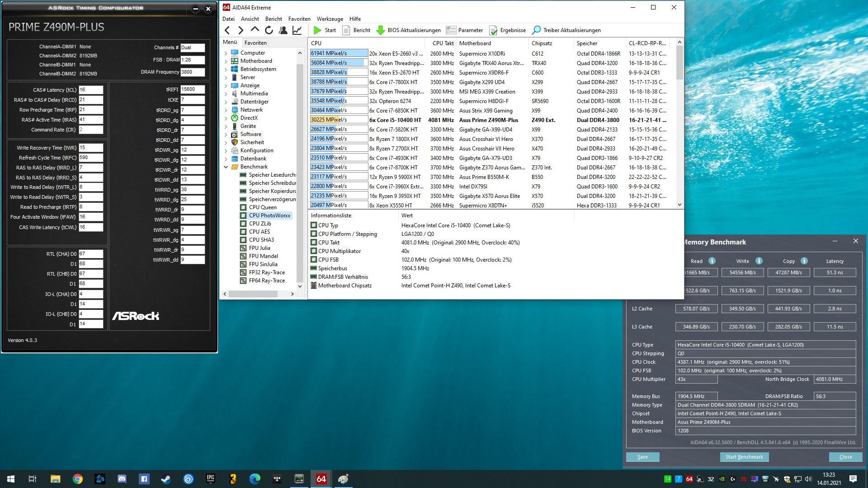The height and width of the screenshot is (488, 868).
Task: Start the CPU PhotoWorxx benchmark
Action: [325, 30]
